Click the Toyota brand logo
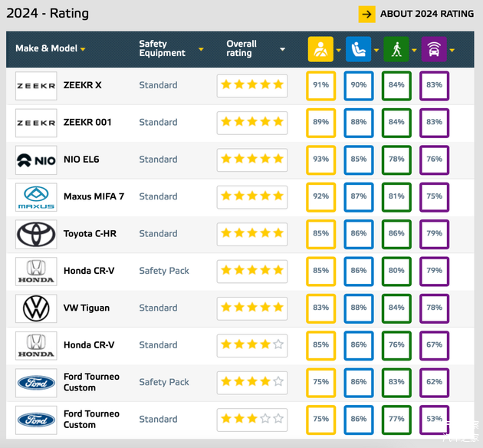Viewport: 483px width, 448px height. pyautogui.click(x=36, y=234)
